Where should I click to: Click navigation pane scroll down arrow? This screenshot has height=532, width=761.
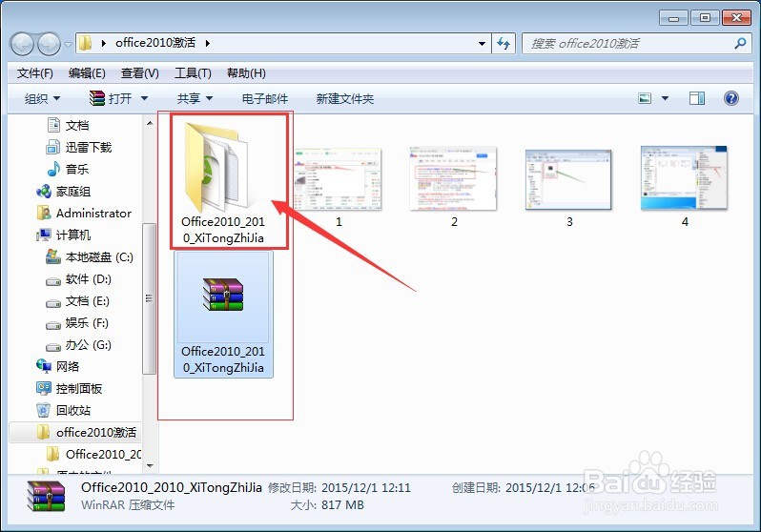[150, 465]
